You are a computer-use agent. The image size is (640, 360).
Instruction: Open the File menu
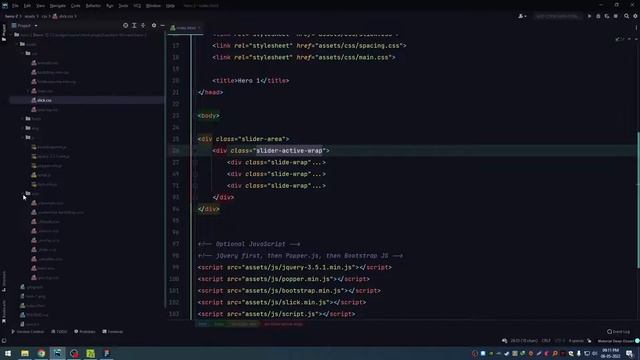click(15, 6)
